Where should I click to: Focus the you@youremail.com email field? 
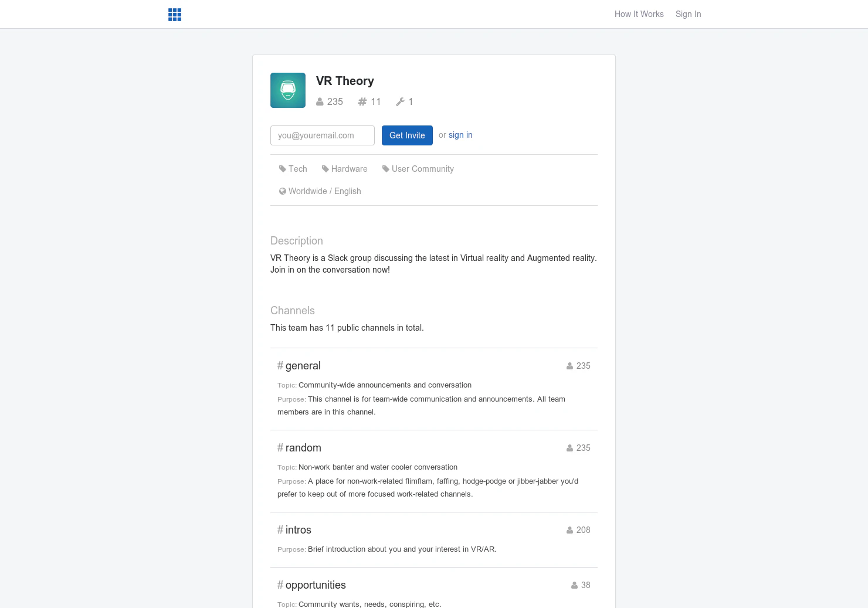point(323,135)
